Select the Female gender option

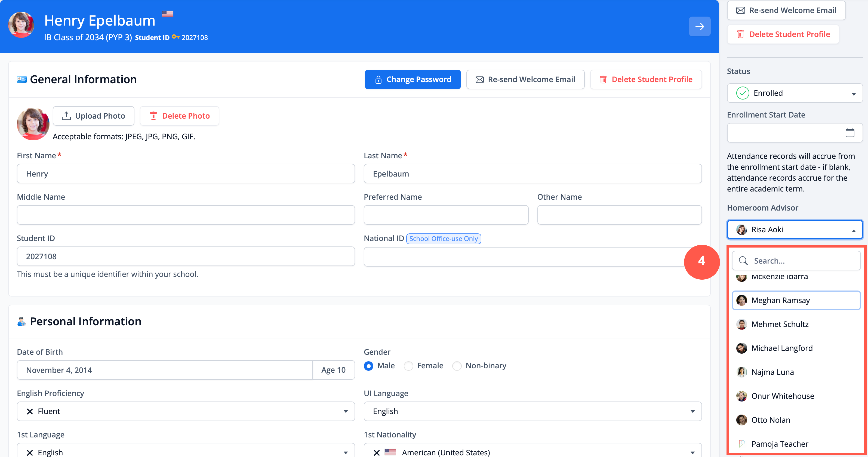tap(408, 366)
